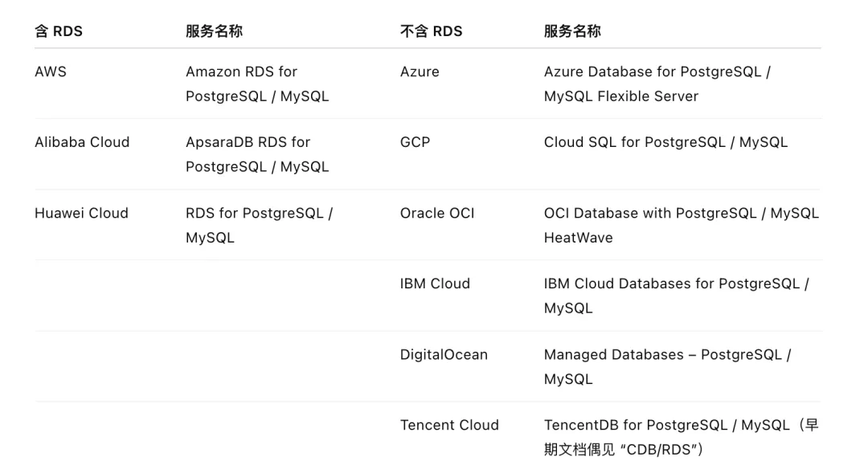Click the Tencent Cloud cell
Screen dimensions: 868x473
pyautogui.click(x=449, y=425)
